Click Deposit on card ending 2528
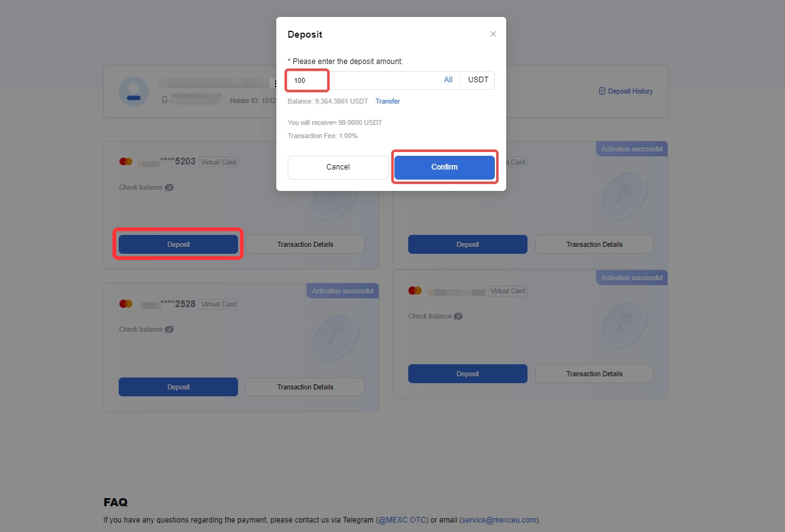Image resolution: width=785 pixels, height=532 pixels. click(178, 387)
